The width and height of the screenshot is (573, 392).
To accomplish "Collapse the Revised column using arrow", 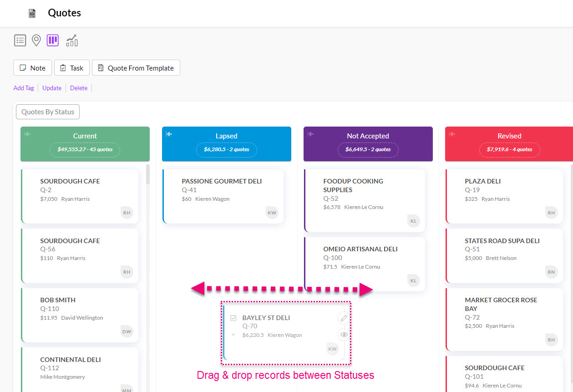I will 452,134.
